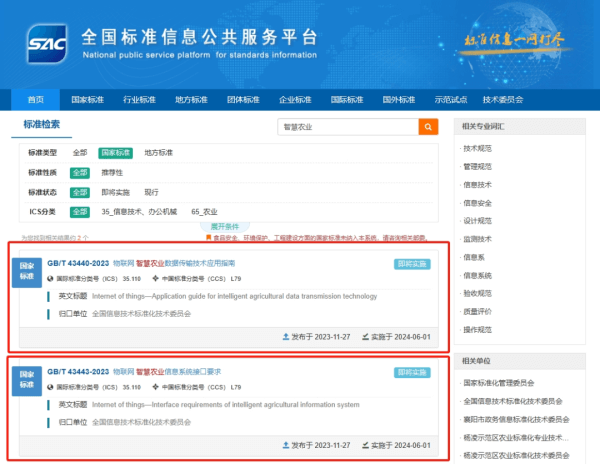Click related term 监测技术
Viewport: 600px width, 464px height.
coord(478,239)
